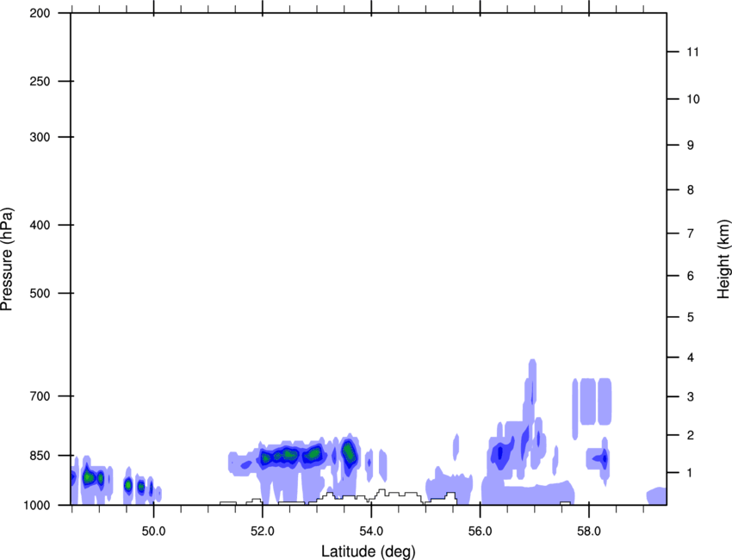Click the 500 hPa pressure tick label
The width and height of the screenshot is (732, 560).
coord(40,293)
